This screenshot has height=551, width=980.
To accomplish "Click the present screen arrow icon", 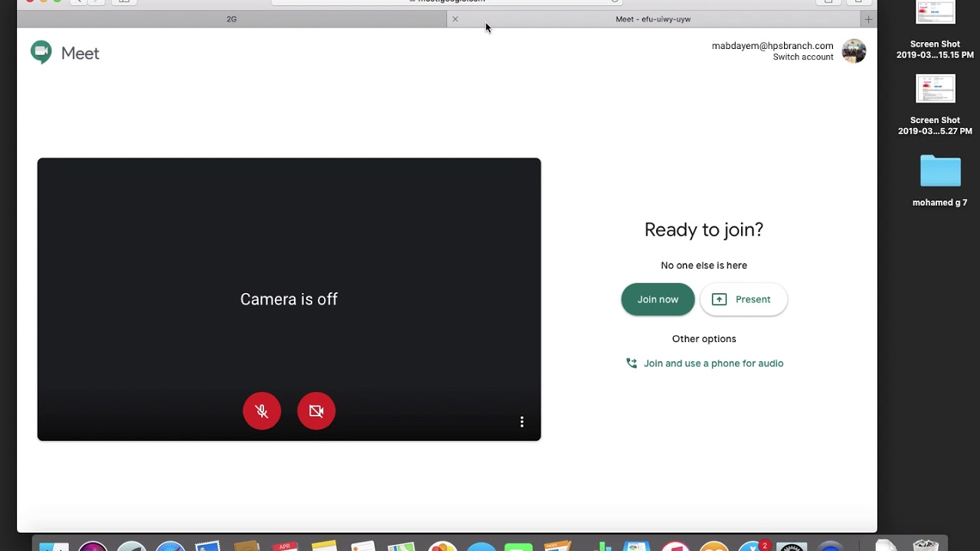I will click(x=719, y=299).
